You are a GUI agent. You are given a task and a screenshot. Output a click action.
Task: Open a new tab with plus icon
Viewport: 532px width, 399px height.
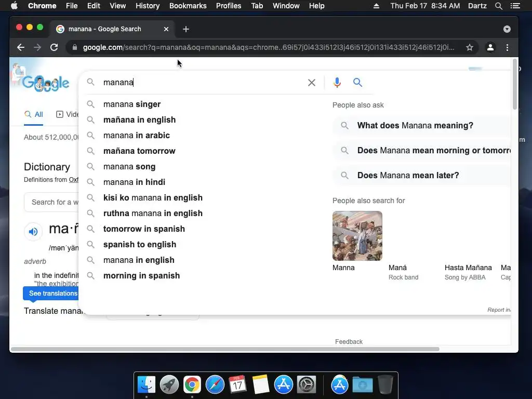pyautogui.click(x=185, y=29)
